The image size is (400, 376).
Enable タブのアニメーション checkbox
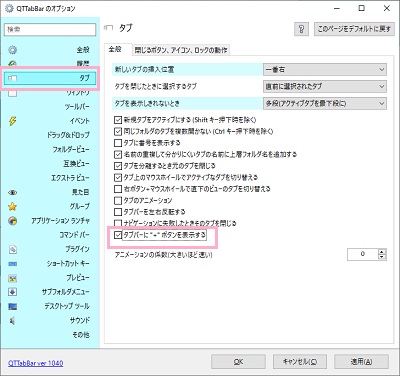click(118, 200)
